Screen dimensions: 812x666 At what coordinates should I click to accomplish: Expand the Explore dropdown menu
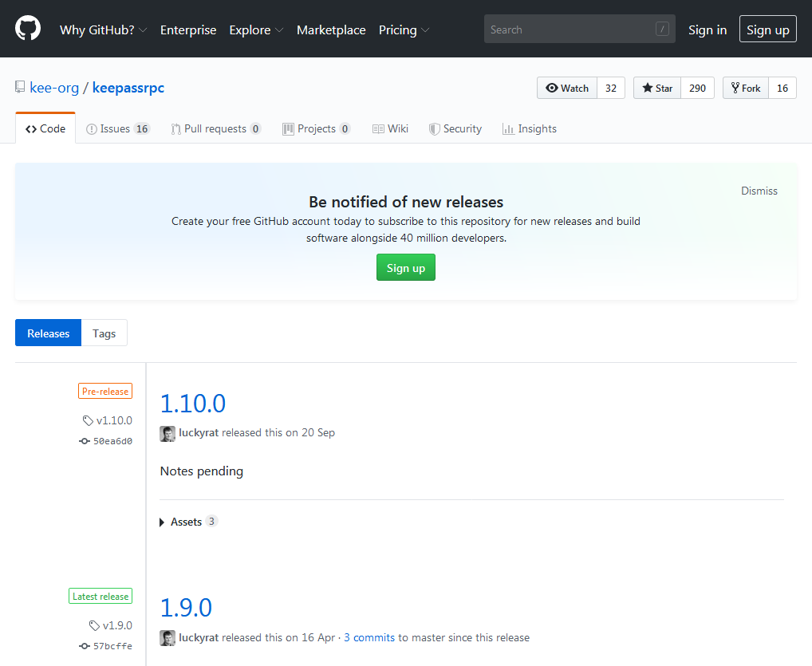tap(256, 30)
